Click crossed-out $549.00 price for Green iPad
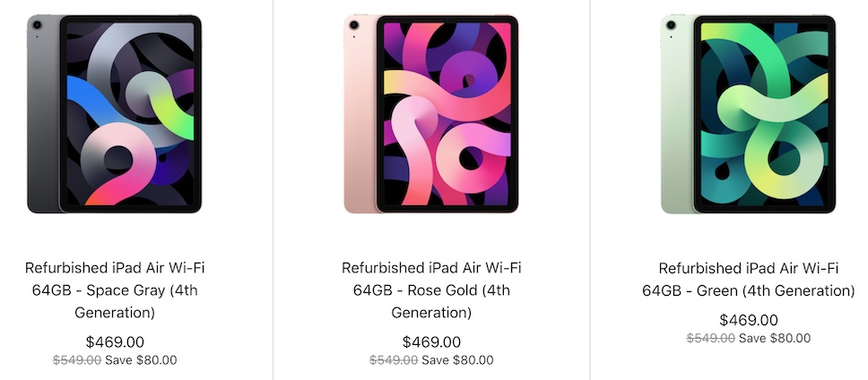 click(x=711, y=338)
